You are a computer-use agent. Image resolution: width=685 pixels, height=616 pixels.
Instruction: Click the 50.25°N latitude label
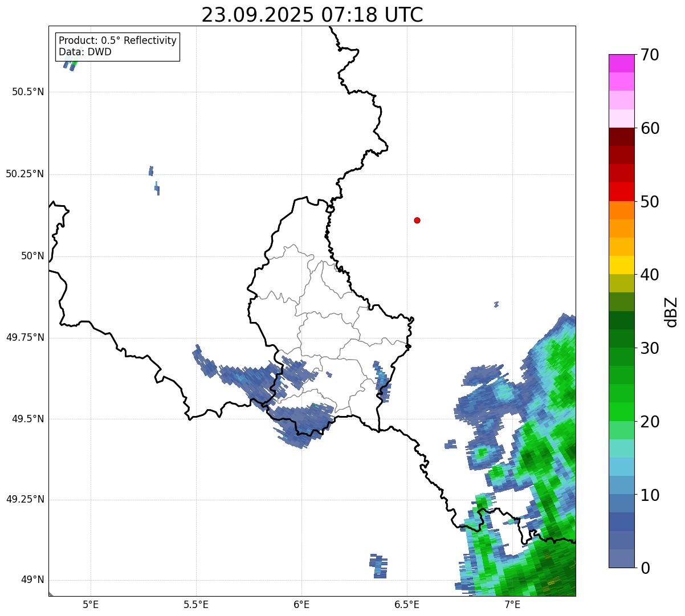25,174
